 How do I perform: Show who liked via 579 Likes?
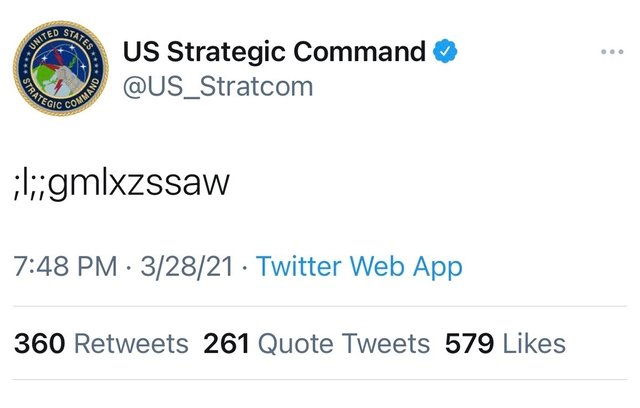(x=505, y=344)
